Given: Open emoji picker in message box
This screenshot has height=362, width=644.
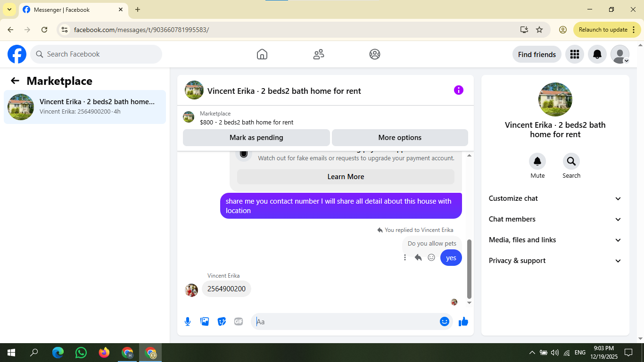Looking at the screenshot, I should pos(445,321).
